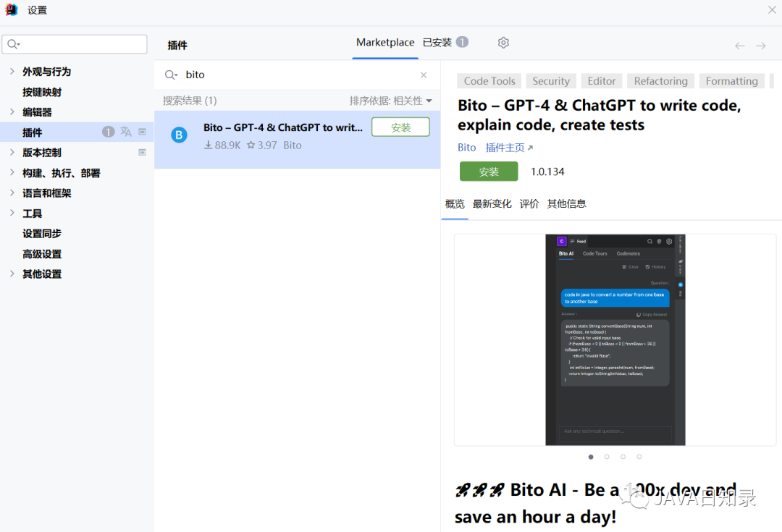Click the project-level icon beside 插件

pos(142,132)
